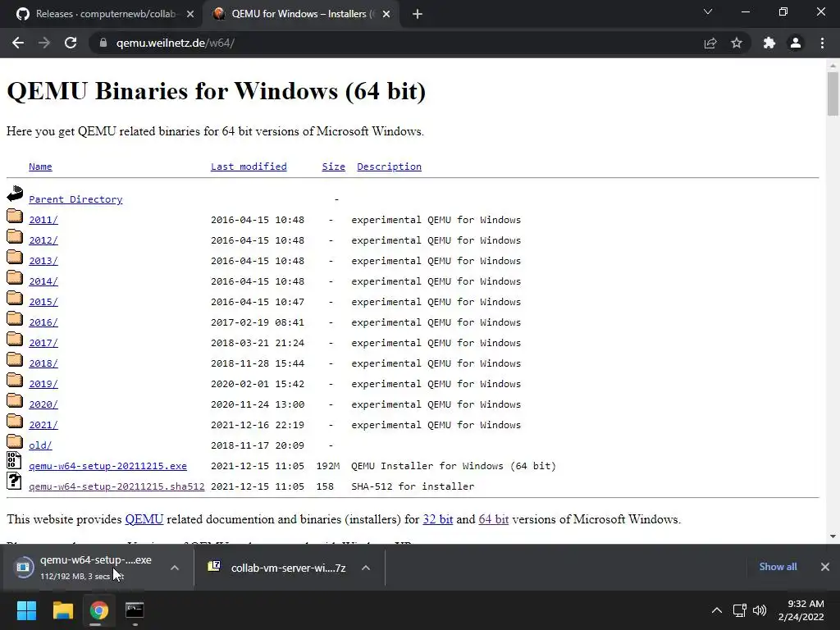Open the 2020/ folder link
This screenshot has height=630, width=840.
tap(43, 404)
